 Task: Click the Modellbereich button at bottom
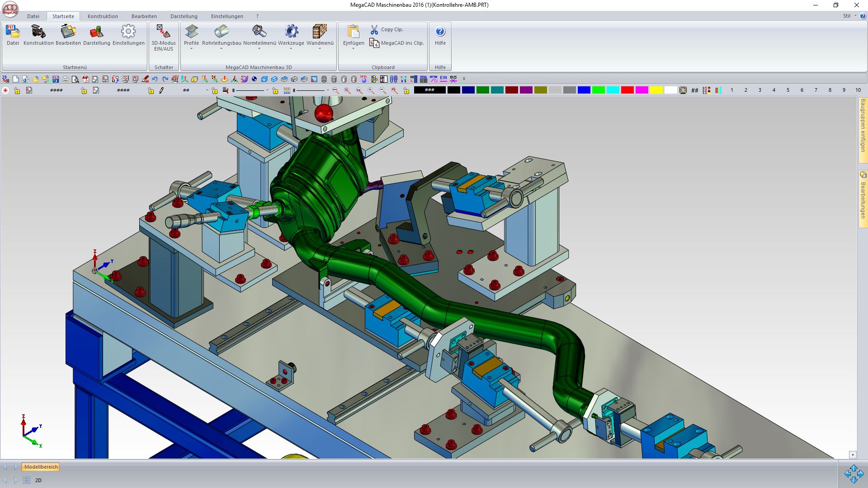point(41,467)
